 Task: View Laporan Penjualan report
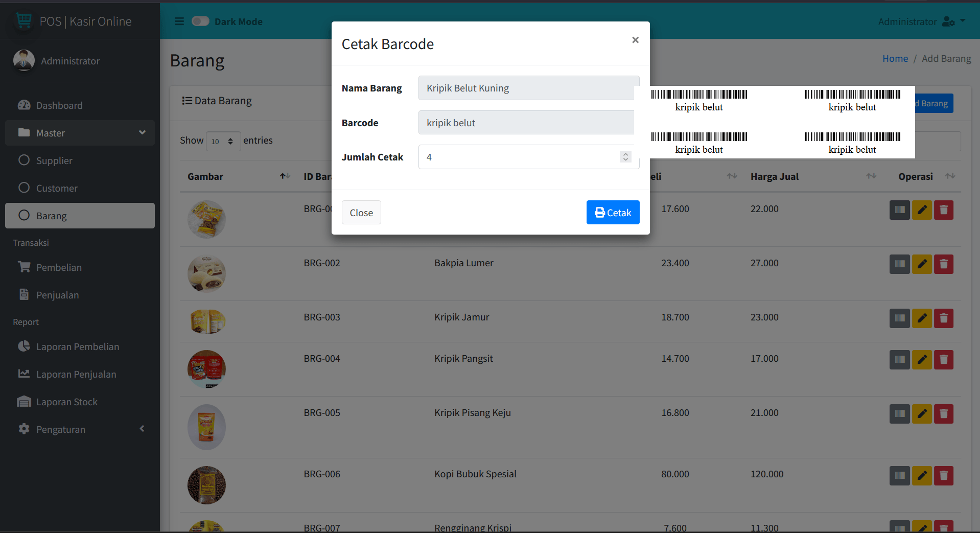(x=80, y=374)
